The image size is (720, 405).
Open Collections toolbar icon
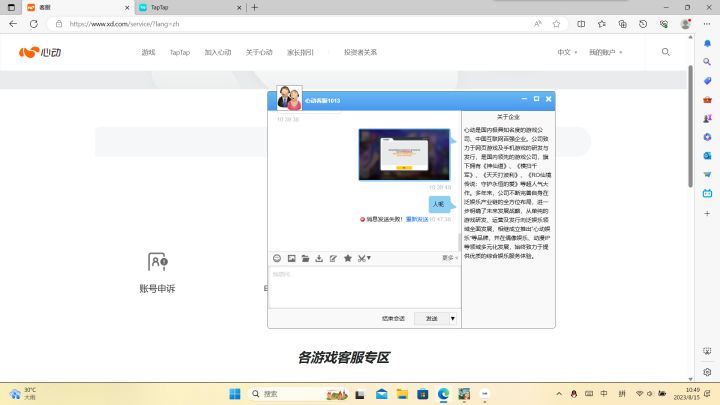point(623,24)
